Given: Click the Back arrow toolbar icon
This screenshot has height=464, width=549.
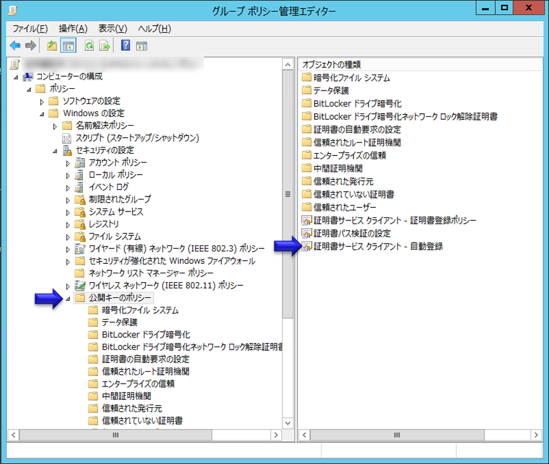Looking at the screenshot, I should pyautogui.click(x=15, y=46).
